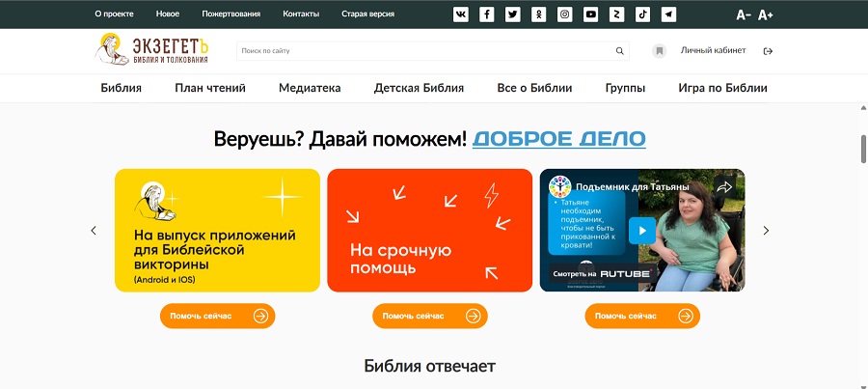Click the Поиск по сайту search field
Screen dimensions: 868x389
(x=424, y=51)
